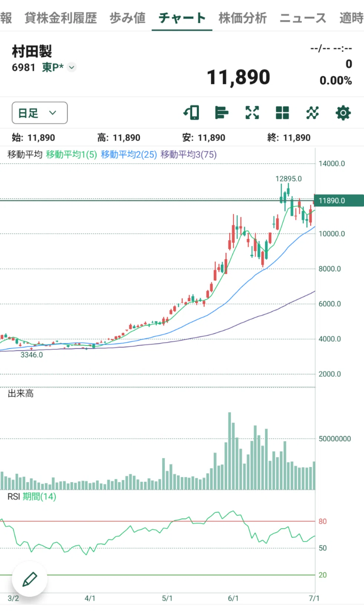The image size is (364, 611).
Task: Tap the 6/1 date axis marker
Action: (x=233, y=598)
